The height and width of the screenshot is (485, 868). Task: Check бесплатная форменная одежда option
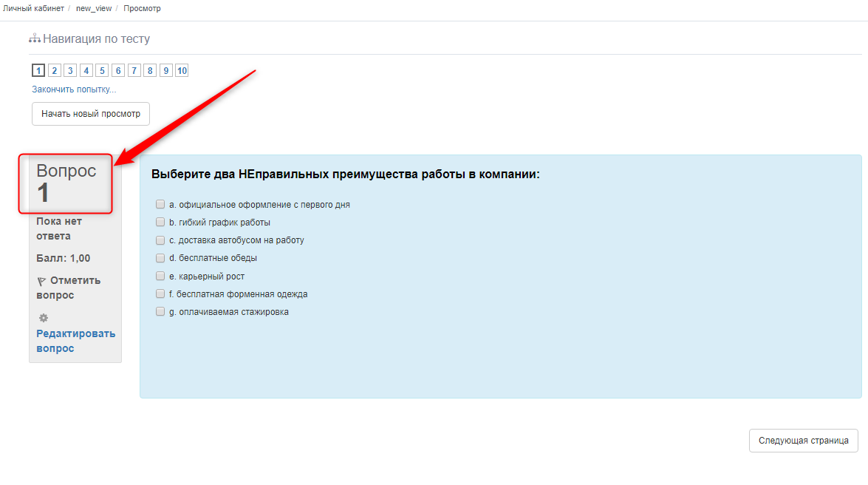(160, 294)
